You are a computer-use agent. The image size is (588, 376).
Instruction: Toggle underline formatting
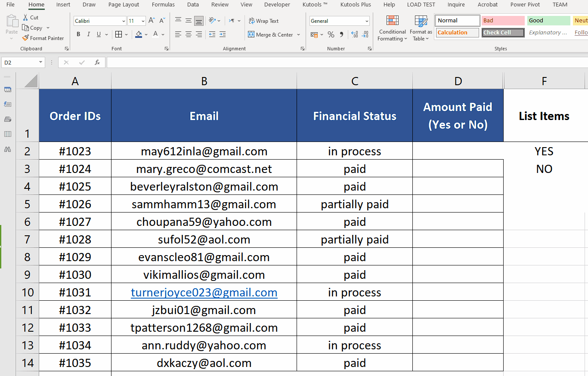(x=98, y=34)
